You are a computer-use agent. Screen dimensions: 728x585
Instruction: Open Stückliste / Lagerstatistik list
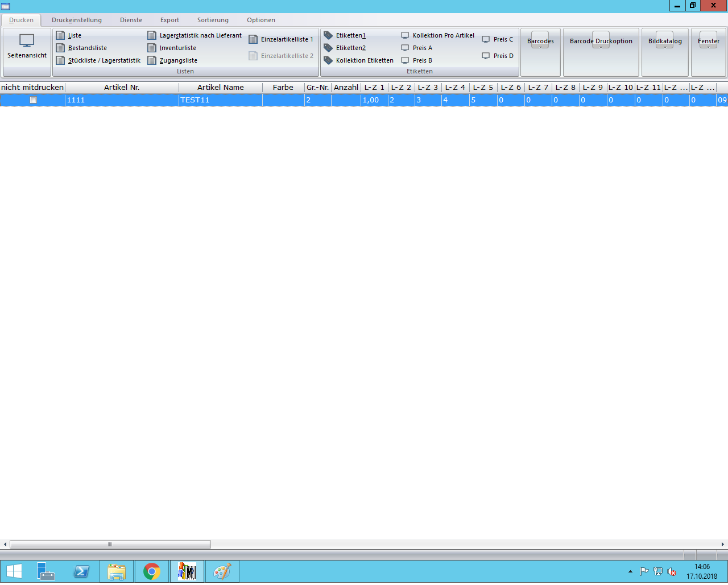pyautogui.click(x=104, y=60)
